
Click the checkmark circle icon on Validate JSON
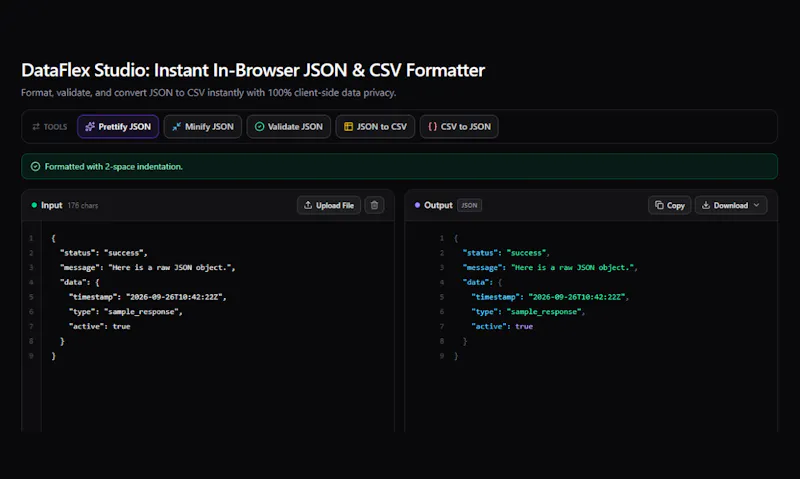(x=260, y=127)
